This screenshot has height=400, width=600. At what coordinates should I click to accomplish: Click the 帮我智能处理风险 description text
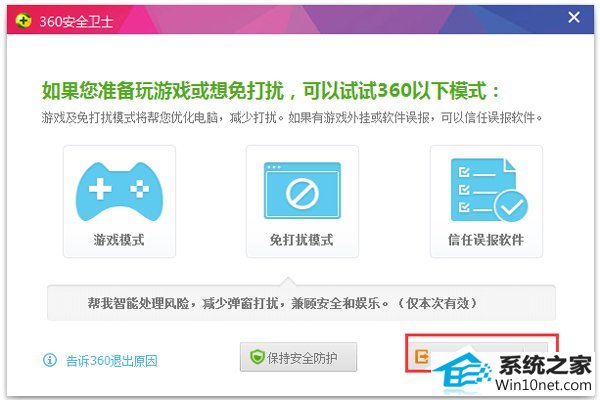click(282, 303)
